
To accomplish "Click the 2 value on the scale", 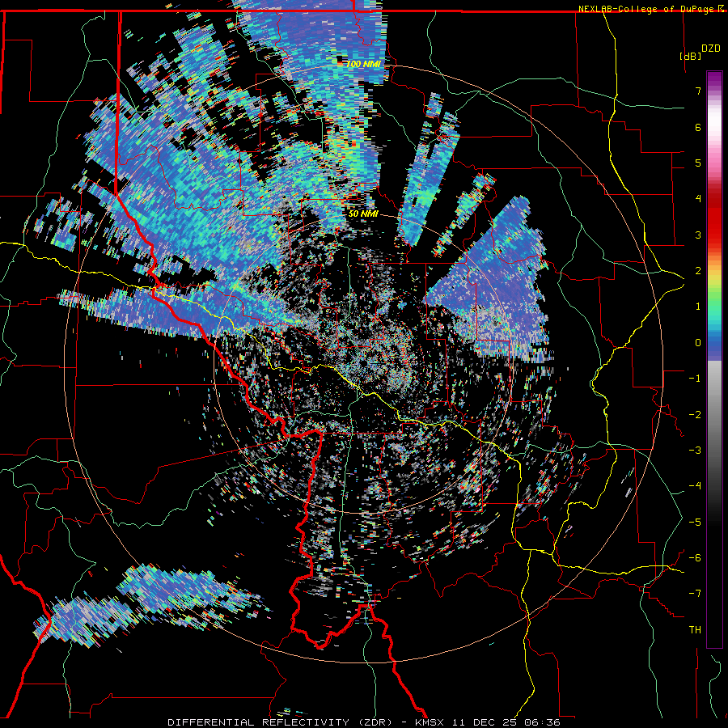I will click(697, 270).
